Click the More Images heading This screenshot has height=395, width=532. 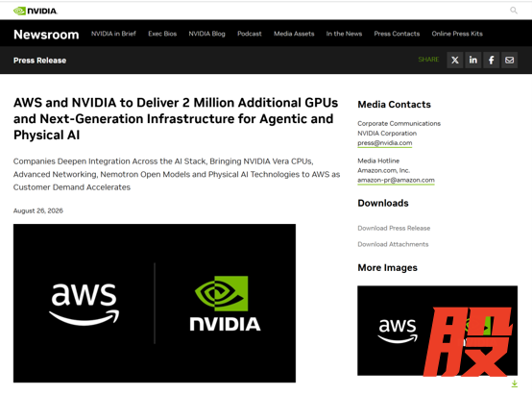[387, 267]
